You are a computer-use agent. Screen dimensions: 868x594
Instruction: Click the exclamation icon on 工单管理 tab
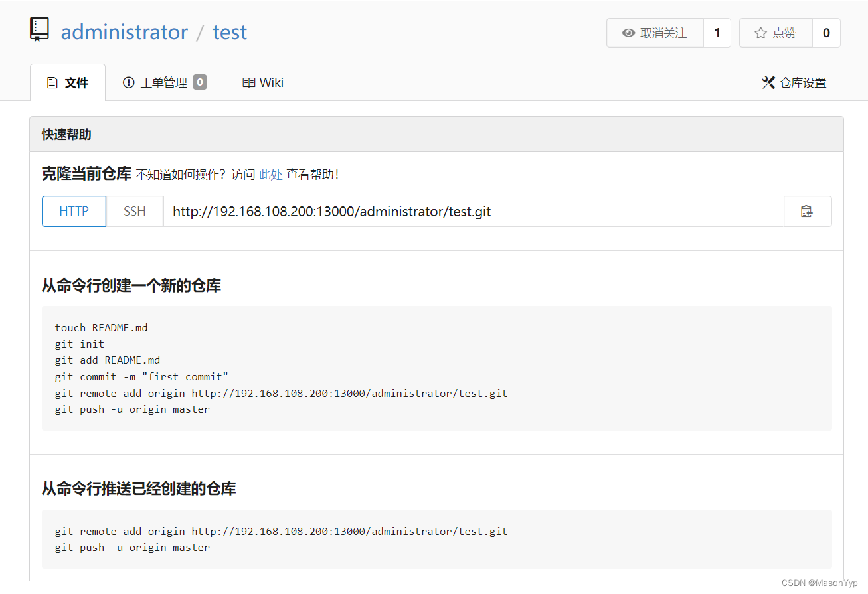coord(128,82)
